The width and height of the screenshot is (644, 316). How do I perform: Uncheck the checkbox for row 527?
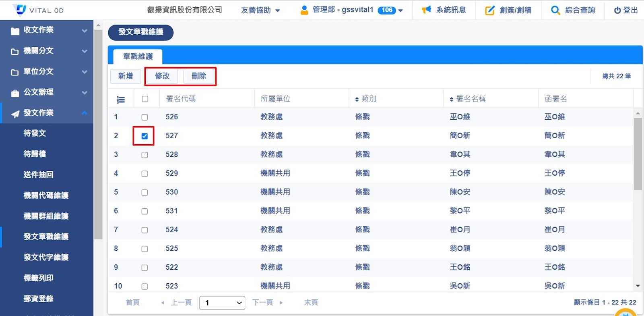click(x=144, y=136)
